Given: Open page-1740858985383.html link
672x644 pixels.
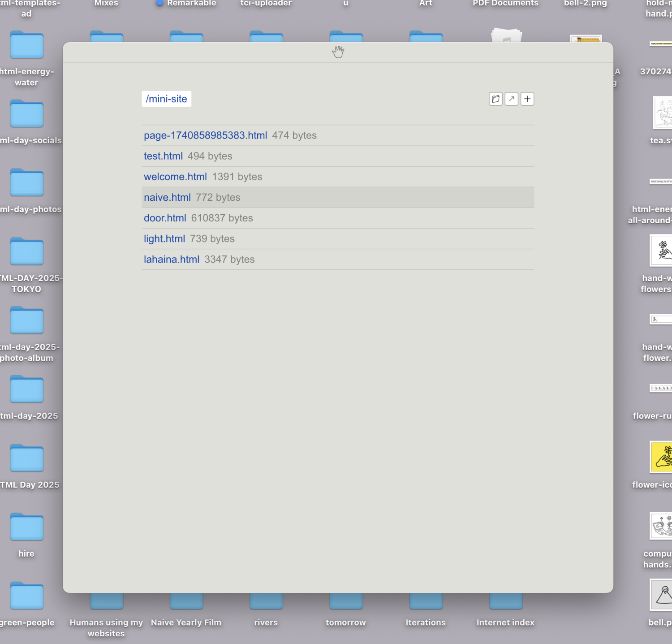Looking at the screenshot, I should point(205,135).
